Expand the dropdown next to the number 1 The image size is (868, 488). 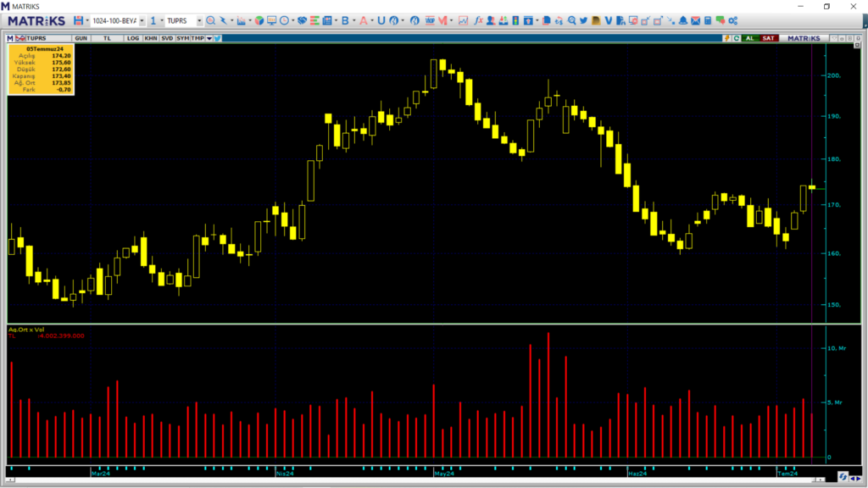[162, 20]
